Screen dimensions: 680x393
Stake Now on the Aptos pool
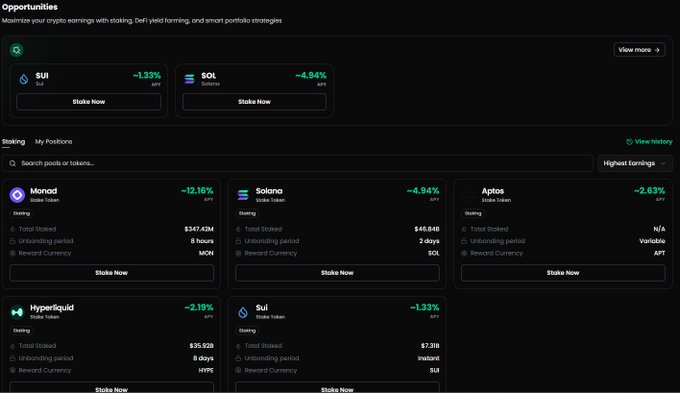point(563,273)
